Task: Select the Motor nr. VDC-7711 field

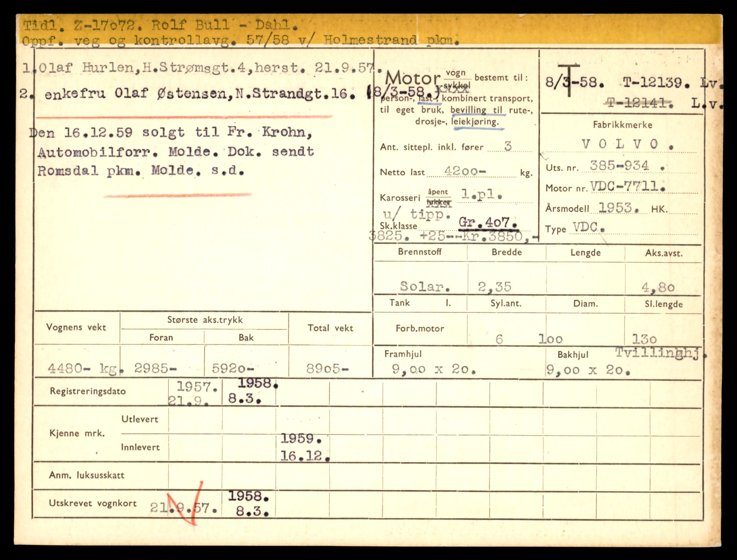Action: pos(627,187)
